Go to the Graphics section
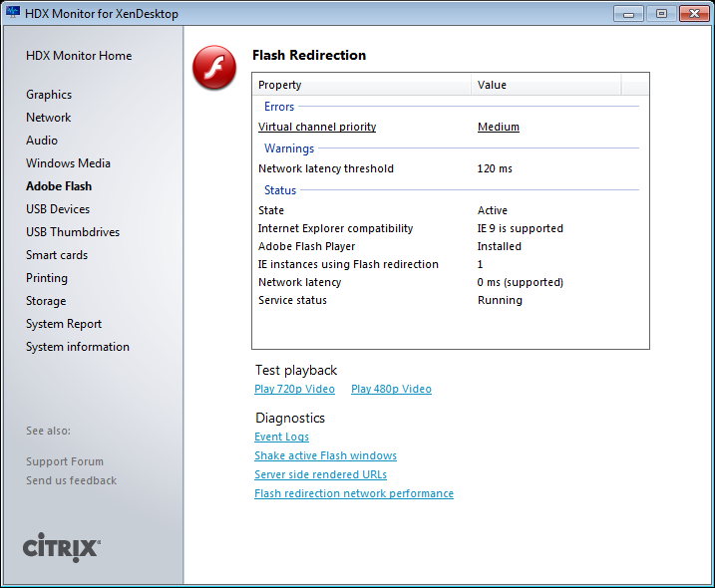Screen dimensions: 715x588 click(49, 95)
